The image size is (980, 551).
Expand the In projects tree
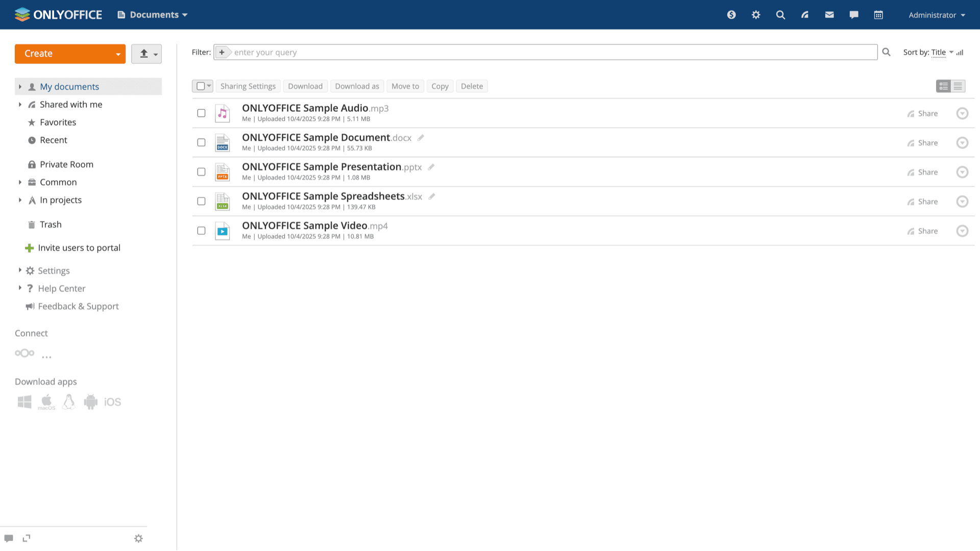[20, 200]
